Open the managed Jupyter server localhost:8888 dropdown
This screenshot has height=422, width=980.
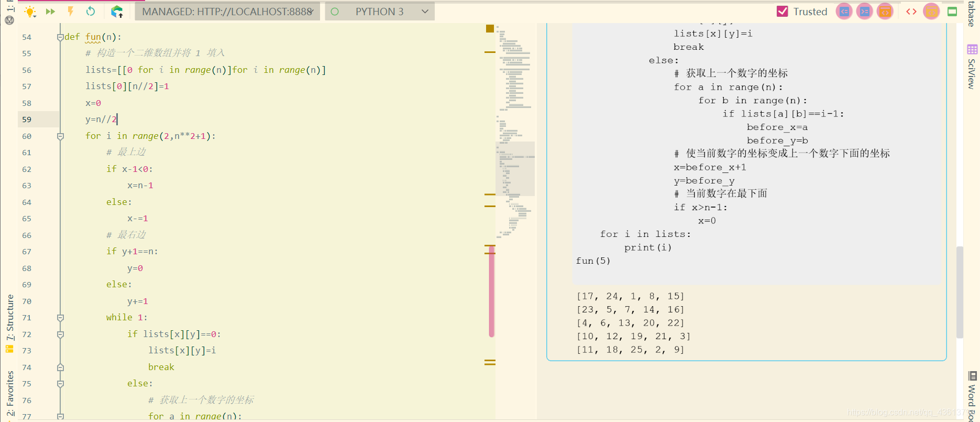pos(227,12)
